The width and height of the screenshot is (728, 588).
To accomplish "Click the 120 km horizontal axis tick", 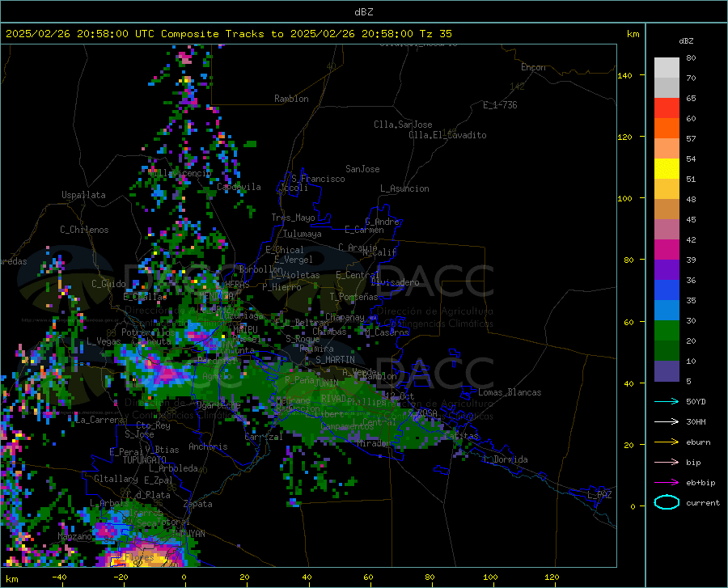I will [x=552, y=577].
